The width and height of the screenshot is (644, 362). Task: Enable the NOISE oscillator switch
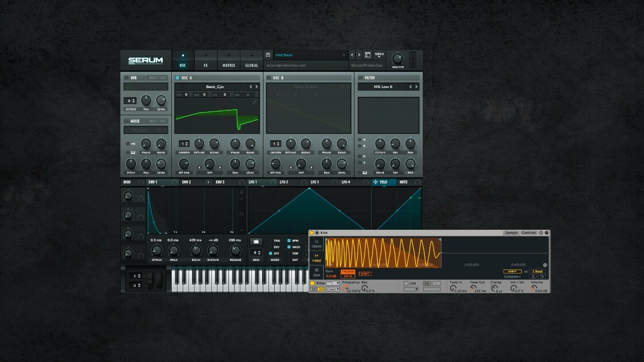pyautogui.click(x=126, y=121)
